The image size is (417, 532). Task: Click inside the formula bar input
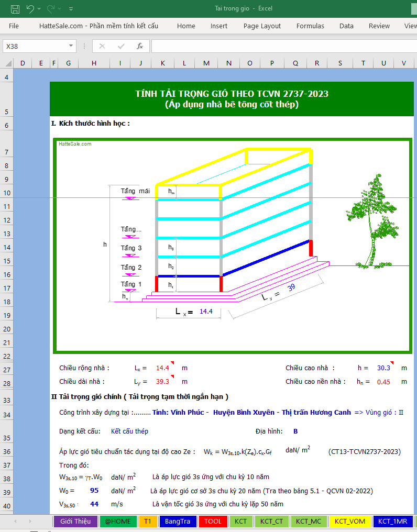coord(284,46)
